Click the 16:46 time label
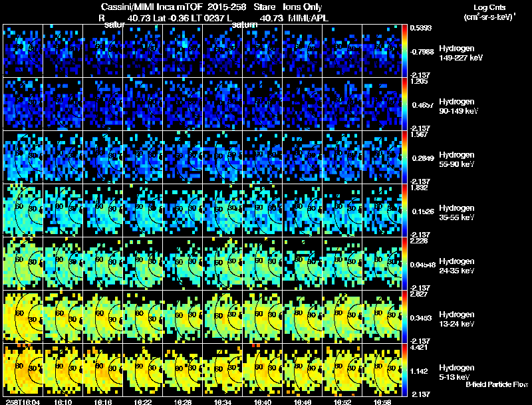This screenshot has width=532, height=405. pos(303,402)
